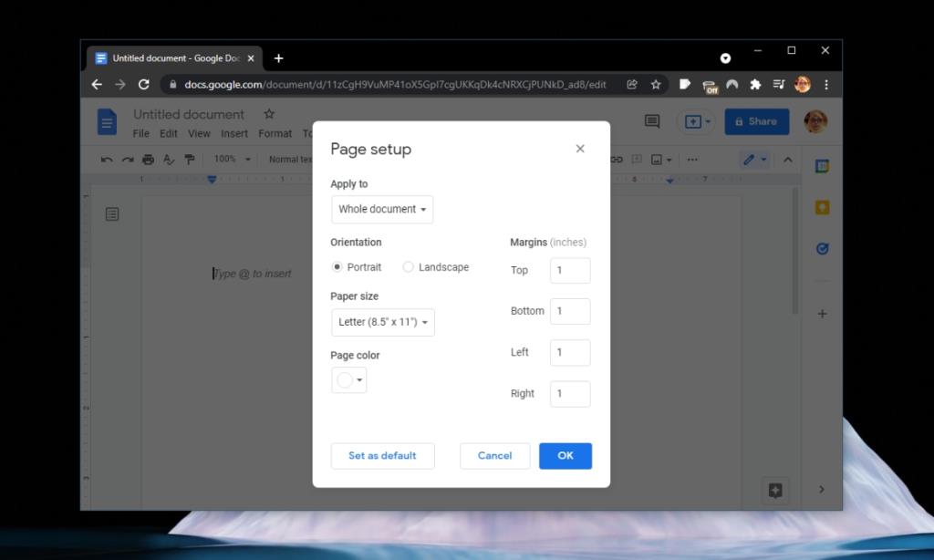Open the Apply to dropdown
This screenshot has width=934, height=560.
tap(382, 209)
